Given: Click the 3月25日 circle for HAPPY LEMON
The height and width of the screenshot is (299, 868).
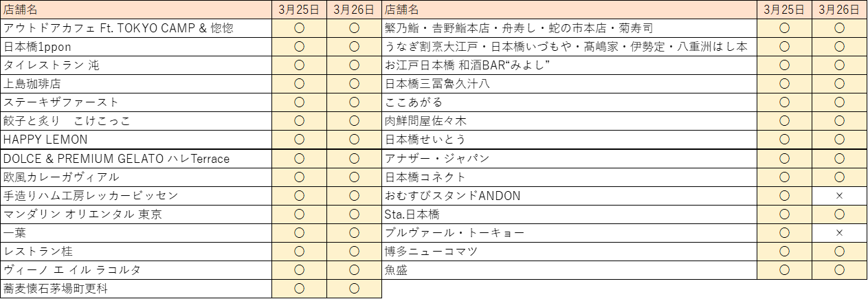Looking at the screenshot, I should (299, 140).
